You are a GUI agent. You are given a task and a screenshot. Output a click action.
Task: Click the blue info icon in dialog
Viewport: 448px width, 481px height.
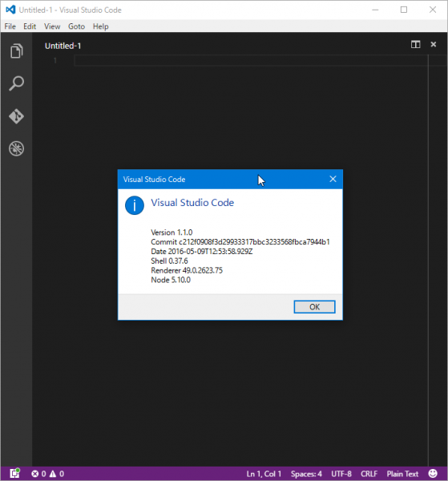(x=135, y=205)
